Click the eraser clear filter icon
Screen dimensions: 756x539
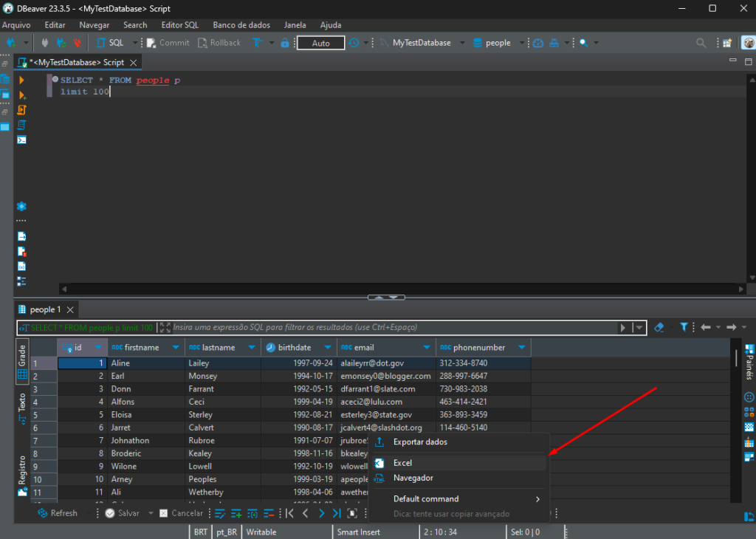(659, 327)
